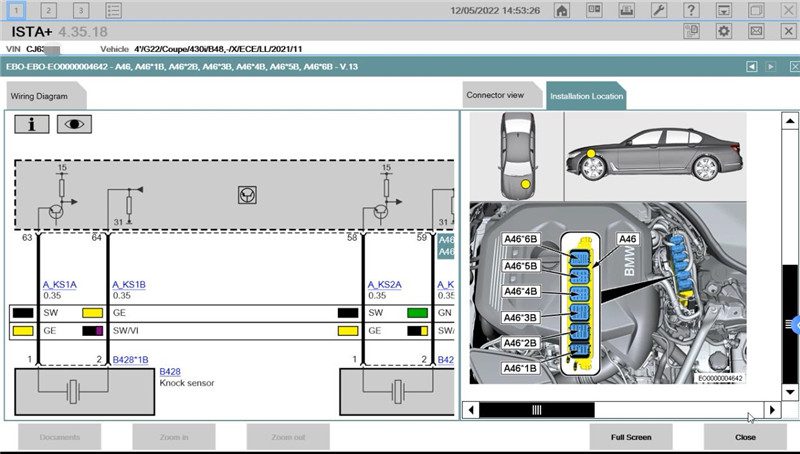Click the vehicle description text 4'/G22/Coupe/430i

pyautogui.click(x=218, y=49)
